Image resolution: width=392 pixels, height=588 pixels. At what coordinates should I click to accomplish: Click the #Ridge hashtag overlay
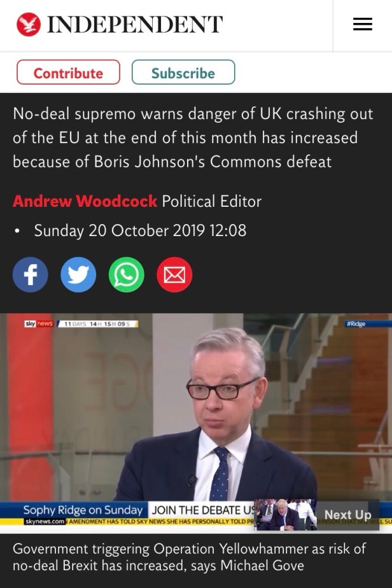[x=356, y=324]
